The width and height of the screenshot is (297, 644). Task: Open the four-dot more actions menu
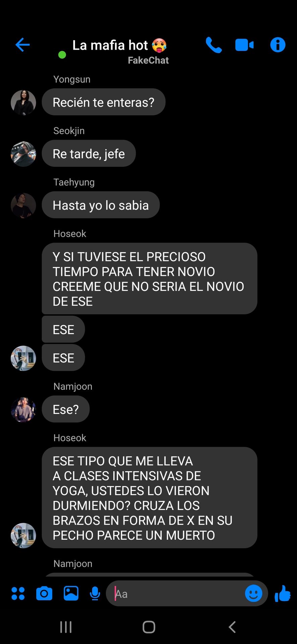pos(18,593)
